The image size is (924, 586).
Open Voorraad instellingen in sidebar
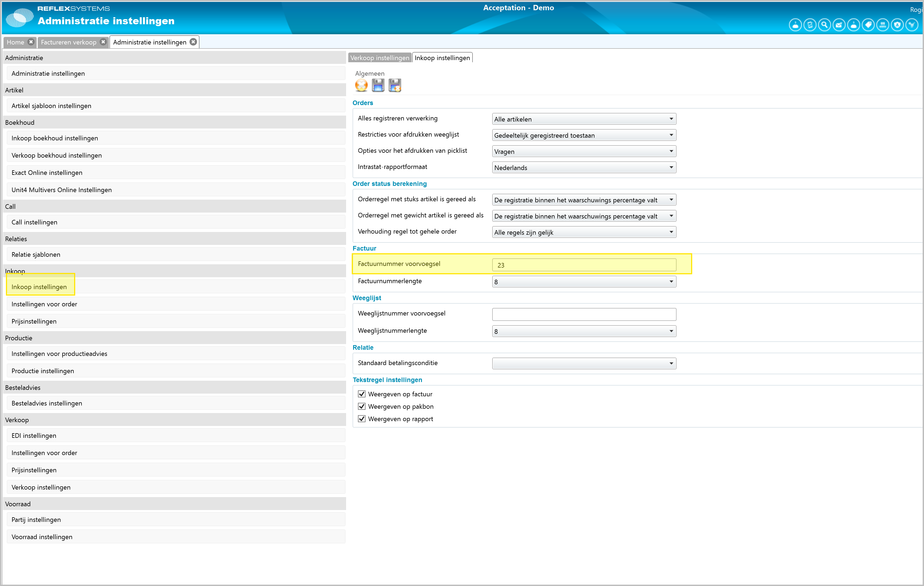pyautogui.click(x=42, y=537)
